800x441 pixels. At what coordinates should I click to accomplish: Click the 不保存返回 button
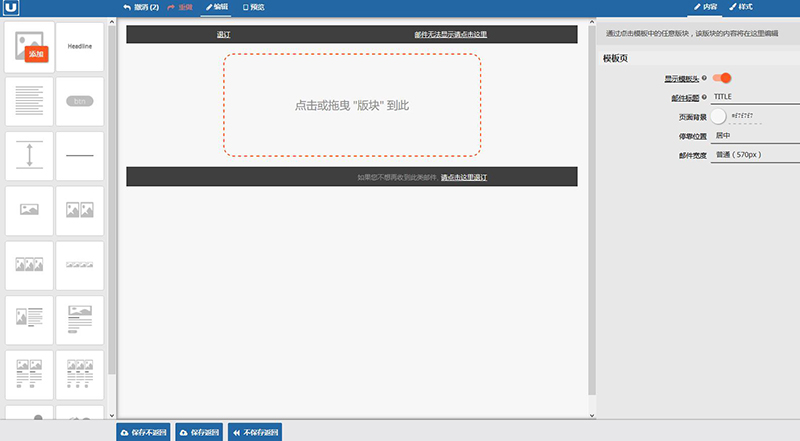(x=255, y=432)
